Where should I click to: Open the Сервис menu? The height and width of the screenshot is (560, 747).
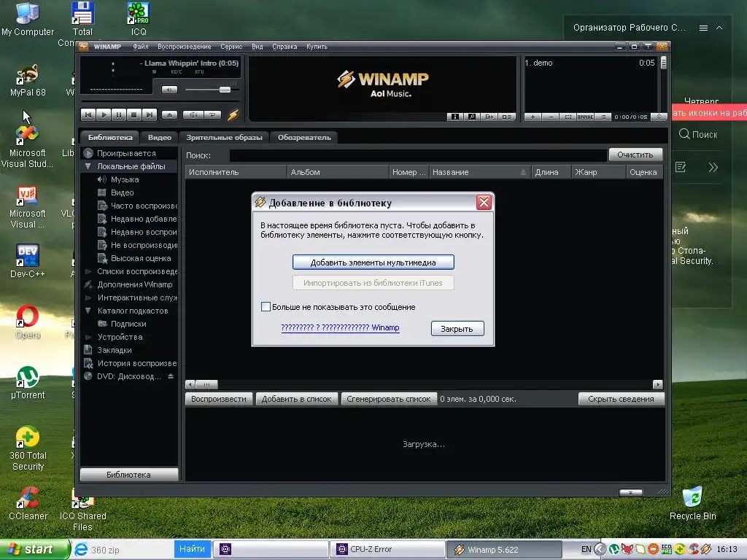pyautogui.click(x=231, y=47)
